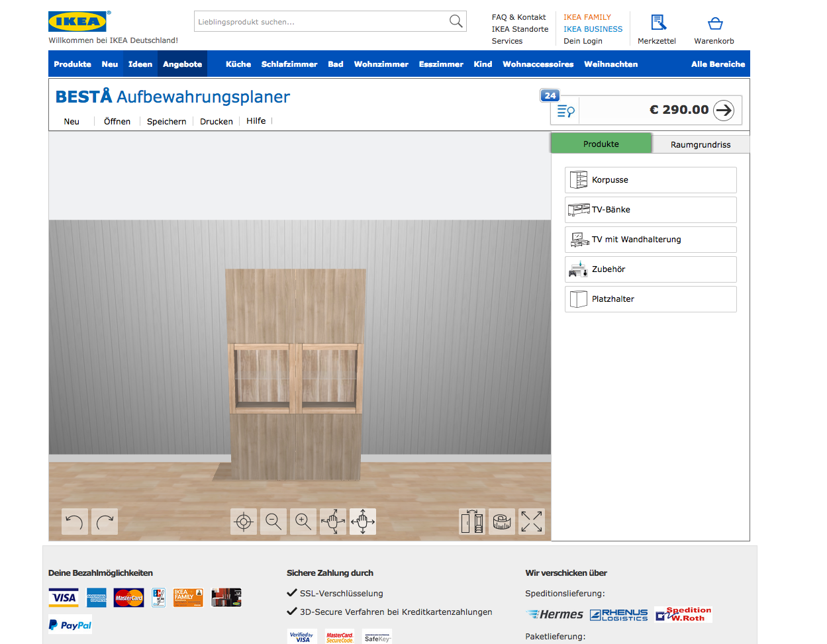Click the Hermes shipping logo
The height and width of the screenshot is (644, 827).
[555, 614]
